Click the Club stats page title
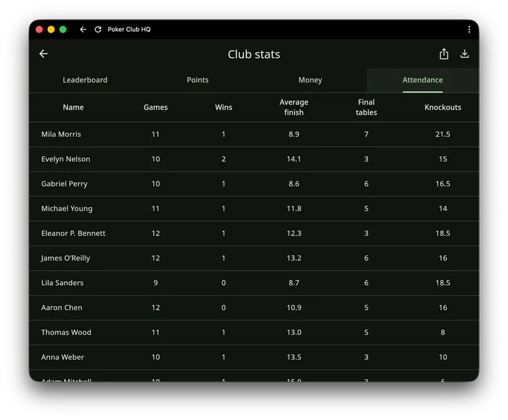The image size is (508, 420). coord(254,54)
